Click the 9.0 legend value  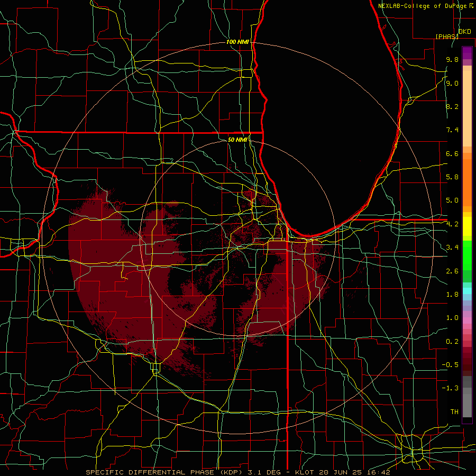point(452,83)
